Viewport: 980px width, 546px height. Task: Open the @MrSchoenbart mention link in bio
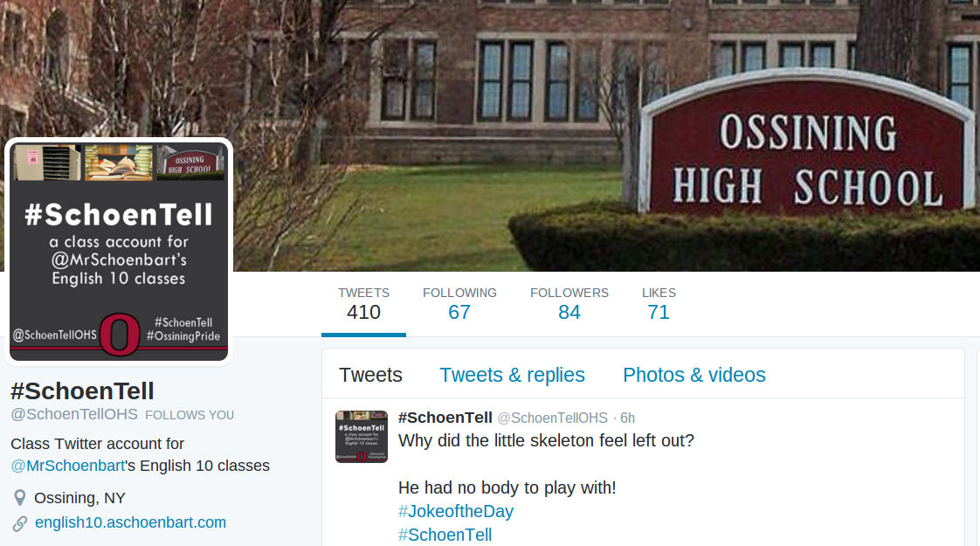click(67, 466)
